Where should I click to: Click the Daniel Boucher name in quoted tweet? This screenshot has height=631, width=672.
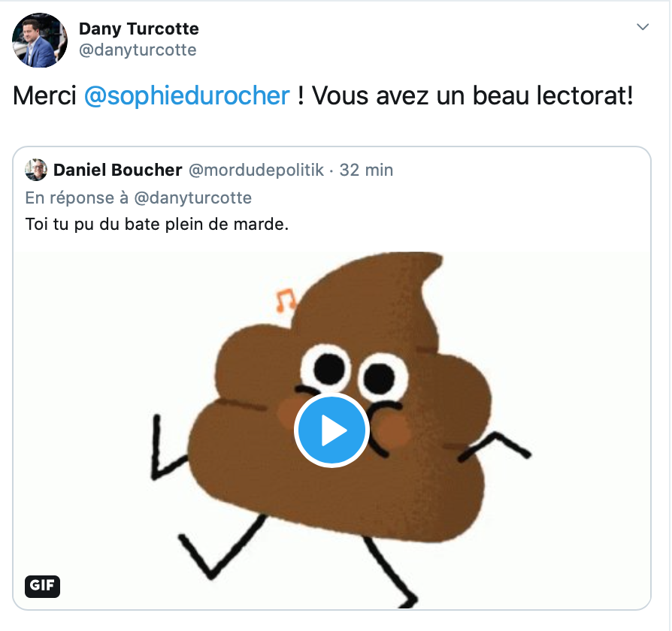[118, 170]
